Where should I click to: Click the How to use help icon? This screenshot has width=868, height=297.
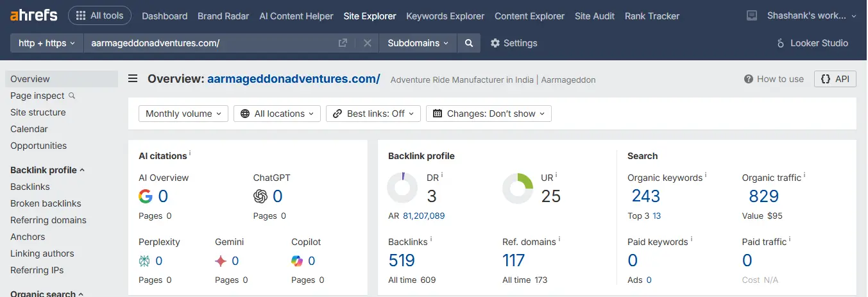tap(748, 79)
